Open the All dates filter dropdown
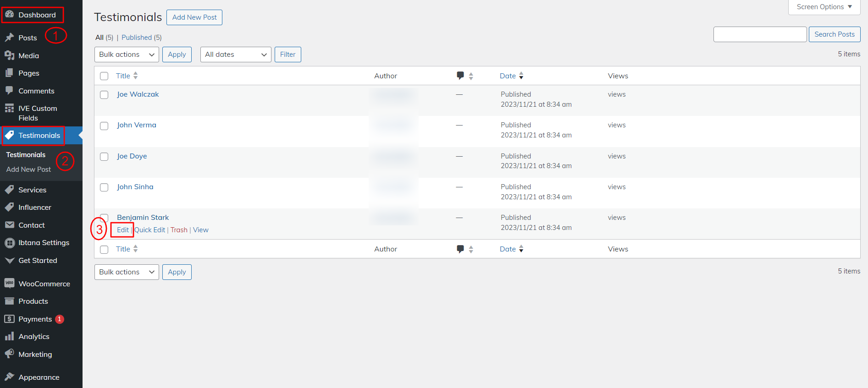This screenshot has height=388, width=868. click(x=235, y=55)
